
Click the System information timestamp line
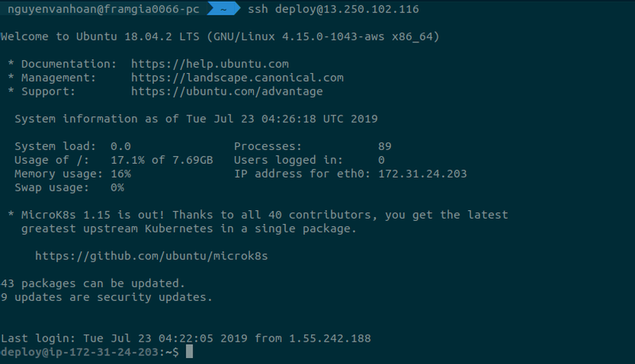coord(196,119)
